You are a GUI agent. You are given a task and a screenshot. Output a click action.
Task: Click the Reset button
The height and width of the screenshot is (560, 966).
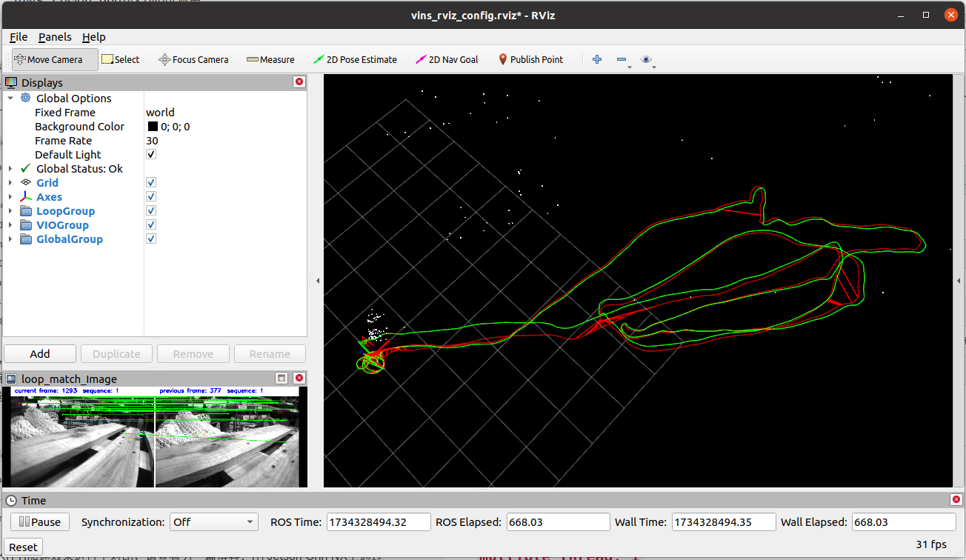tap(23, 547)
